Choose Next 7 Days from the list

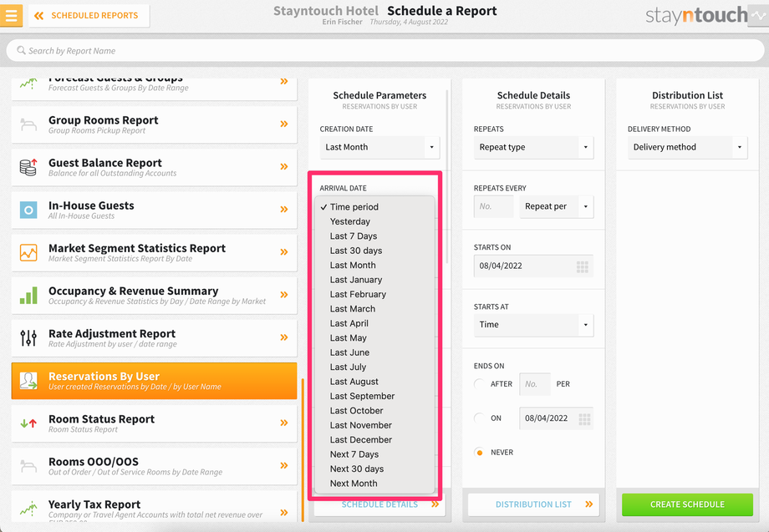tap(374, 454)
